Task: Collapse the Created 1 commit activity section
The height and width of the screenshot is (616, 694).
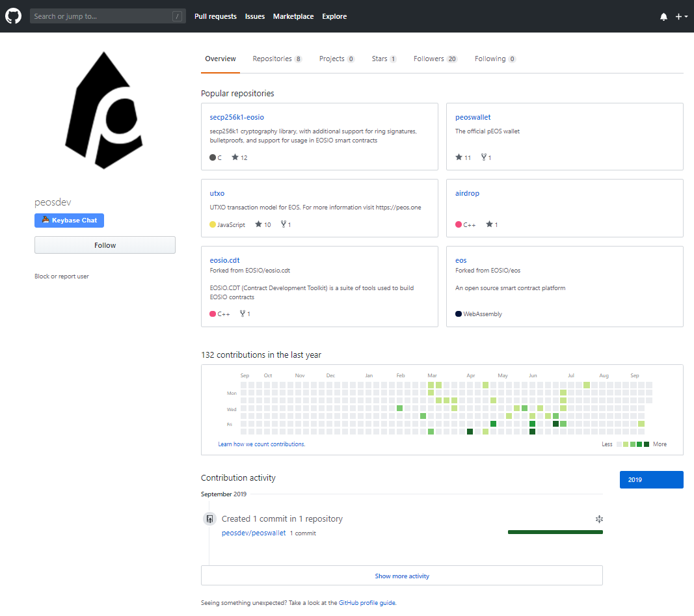Action: tap(599, 518)
